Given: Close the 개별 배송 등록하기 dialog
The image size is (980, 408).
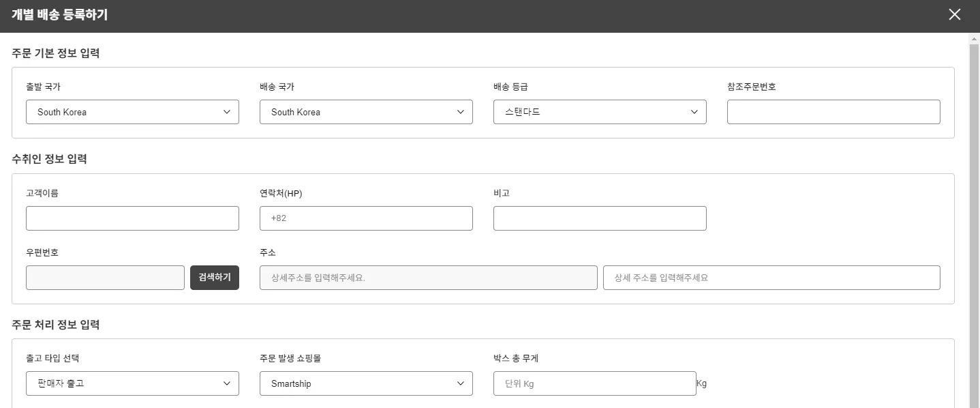Looking at the screenshot, I should (x=954, y=15).
